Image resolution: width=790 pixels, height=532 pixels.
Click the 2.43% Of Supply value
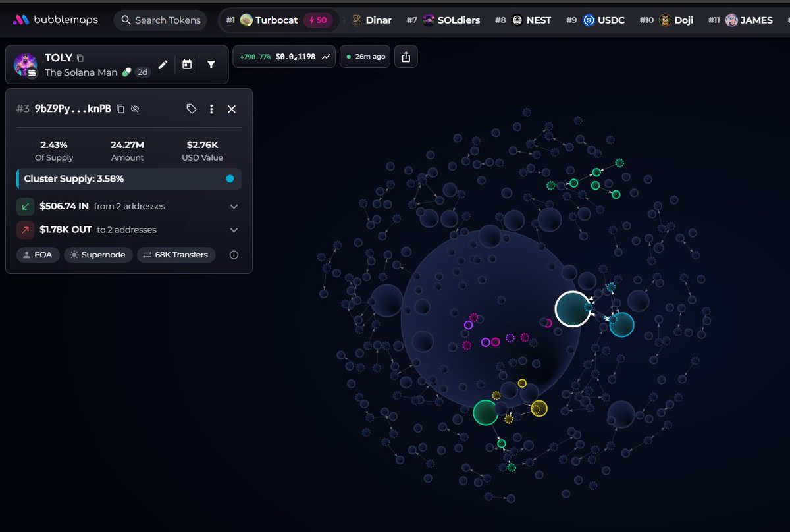click(54, 144)
